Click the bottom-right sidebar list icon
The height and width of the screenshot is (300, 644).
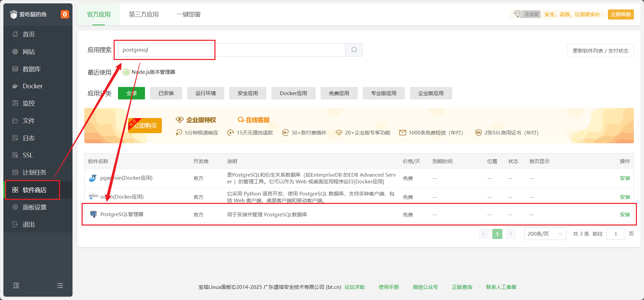tap(60, 286)
